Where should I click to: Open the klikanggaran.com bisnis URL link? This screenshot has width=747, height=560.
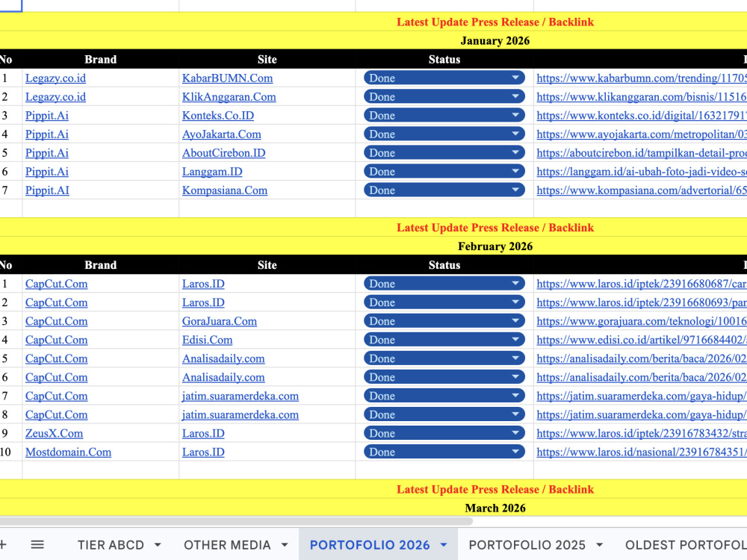point(641,96)
